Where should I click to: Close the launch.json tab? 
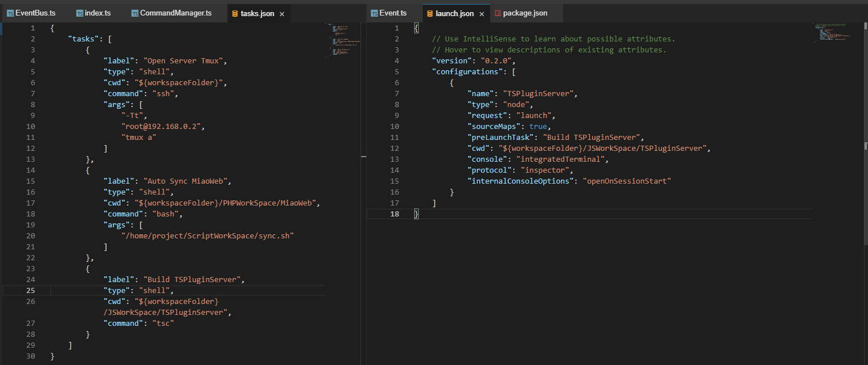482,12
